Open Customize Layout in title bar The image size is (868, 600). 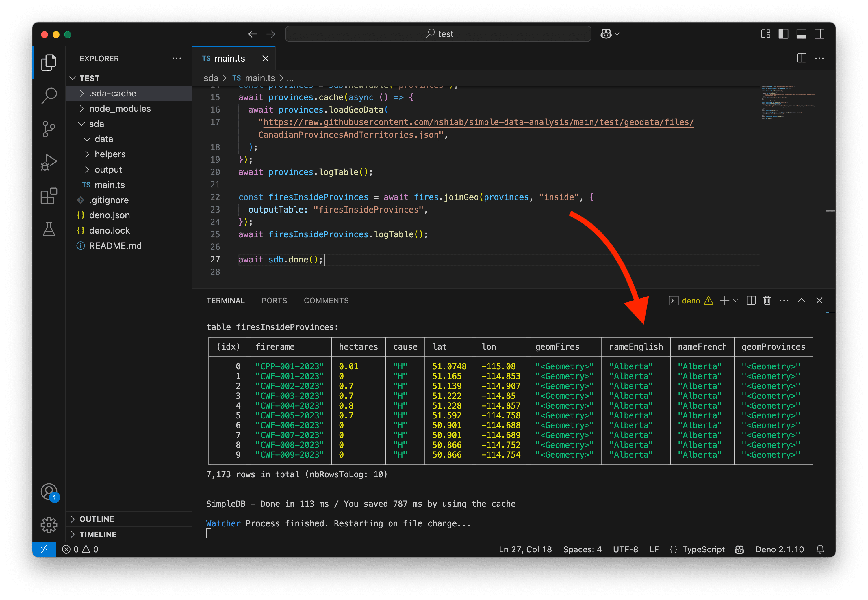tap(765, 34)
